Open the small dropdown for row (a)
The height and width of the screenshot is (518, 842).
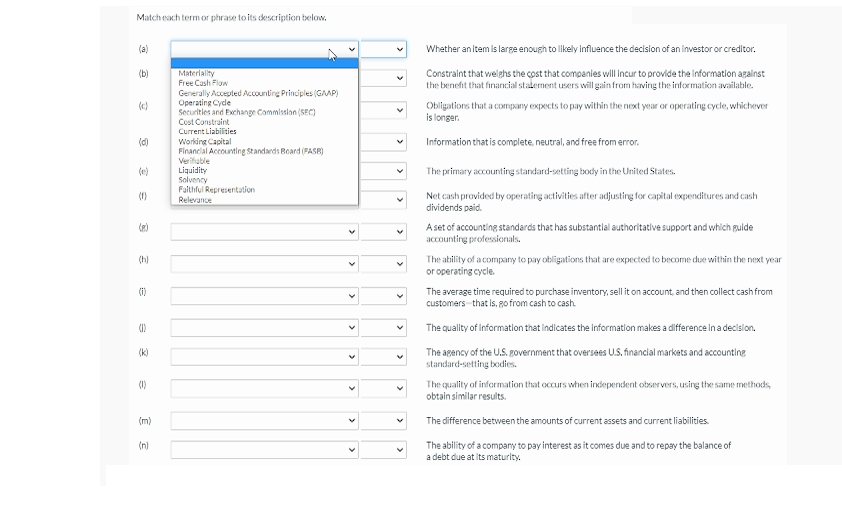(383, 49)
